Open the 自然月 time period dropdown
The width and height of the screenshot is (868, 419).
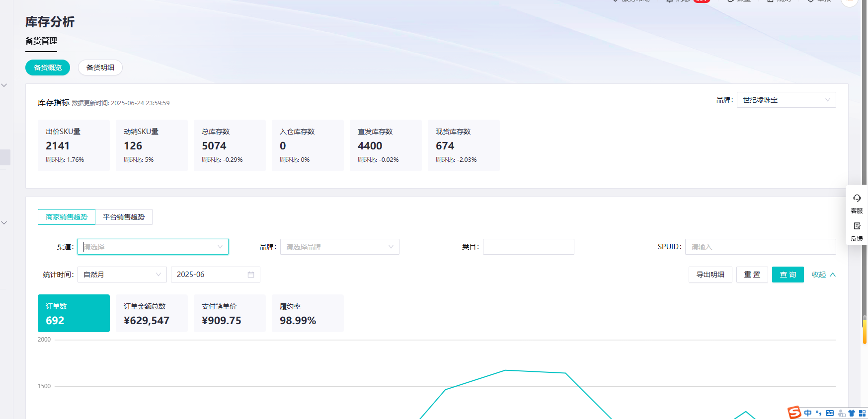point(122,275)
